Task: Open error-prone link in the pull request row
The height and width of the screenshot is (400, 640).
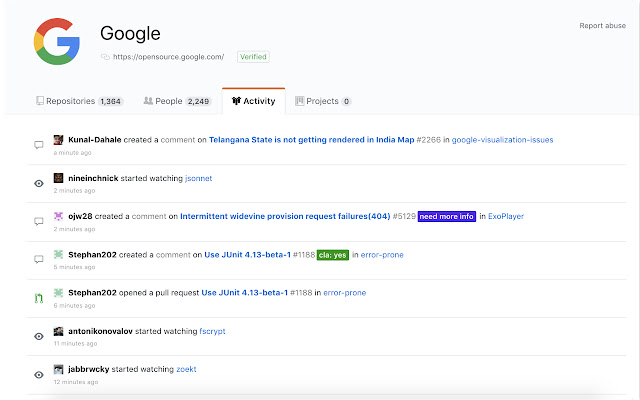Action: click(344, 293)
